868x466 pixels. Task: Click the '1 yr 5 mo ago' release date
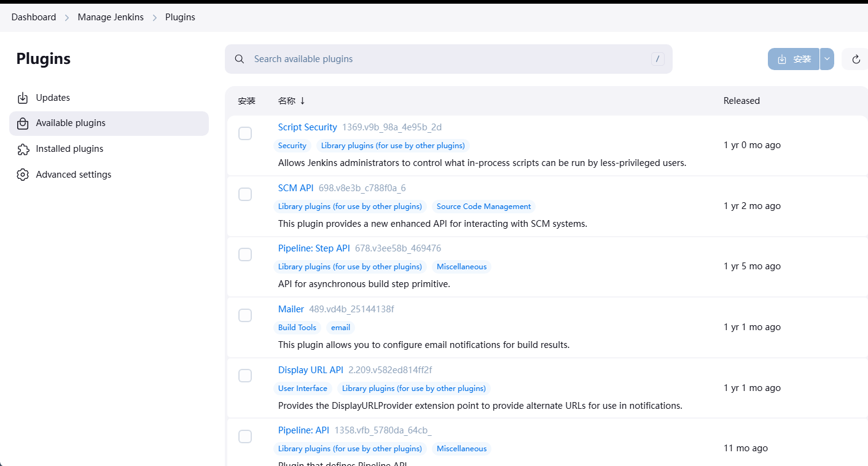[752, 266]
